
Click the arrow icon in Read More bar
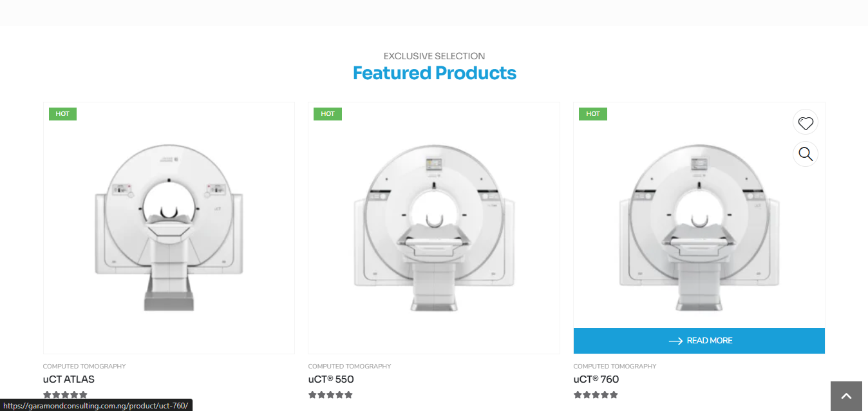675,341
